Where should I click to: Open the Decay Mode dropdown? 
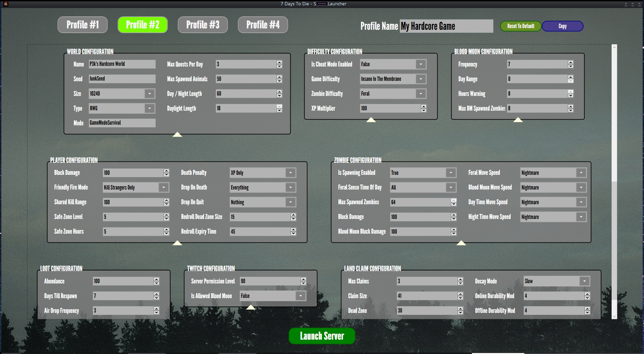coord(557,281)
